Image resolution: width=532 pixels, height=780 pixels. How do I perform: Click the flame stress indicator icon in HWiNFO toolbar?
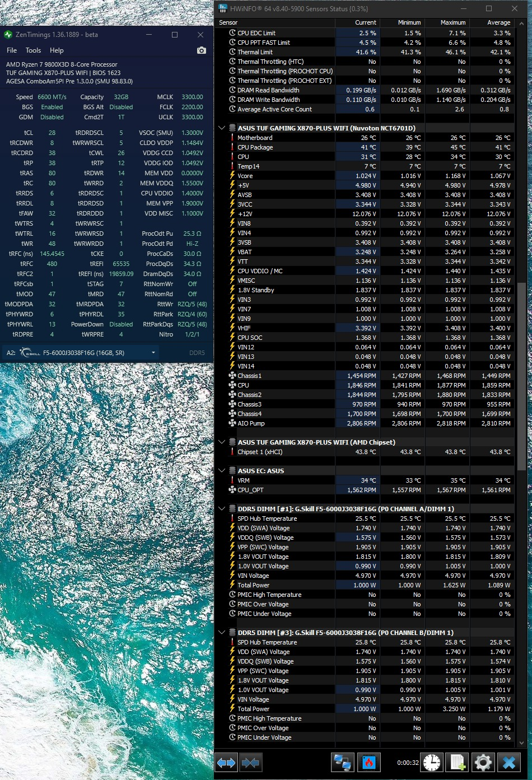click(368, 763)
